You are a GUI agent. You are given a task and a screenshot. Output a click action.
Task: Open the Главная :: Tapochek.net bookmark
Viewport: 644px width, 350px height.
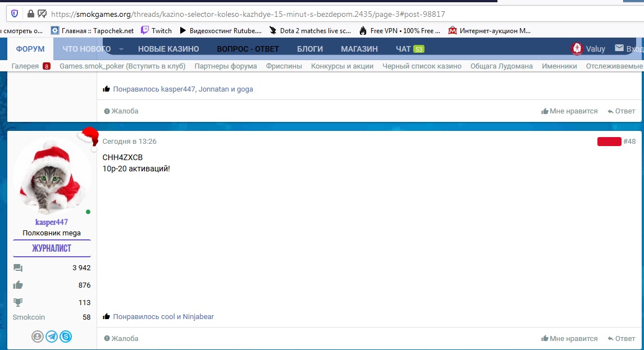tap(93, 31)
